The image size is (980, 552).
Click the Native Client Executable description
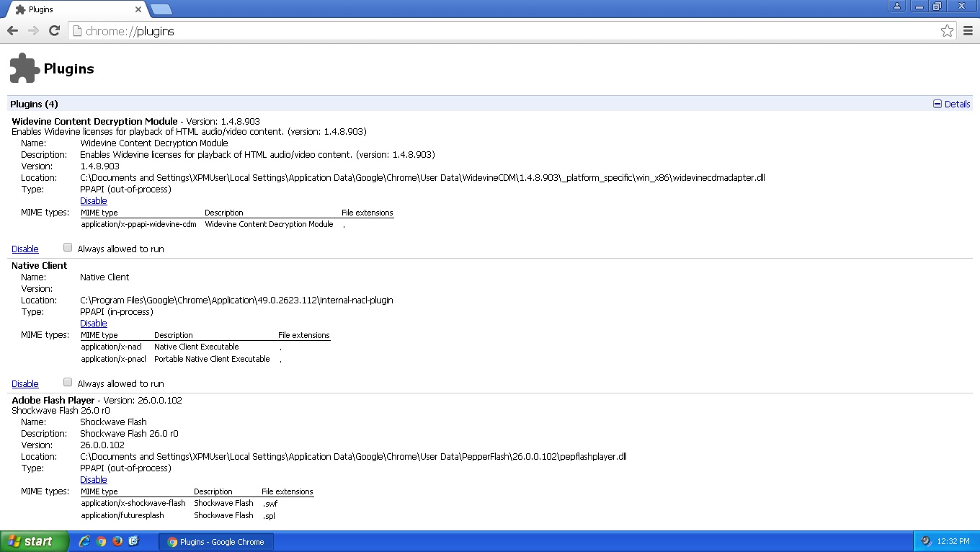197,347
